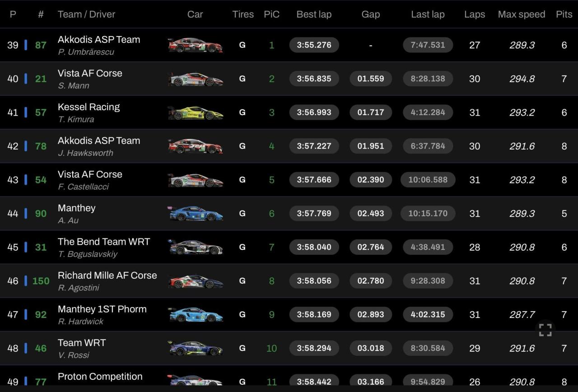Click the Gap column header
Image resolution: width=578 pixels, height=392 pixels.
click(370, 14)
